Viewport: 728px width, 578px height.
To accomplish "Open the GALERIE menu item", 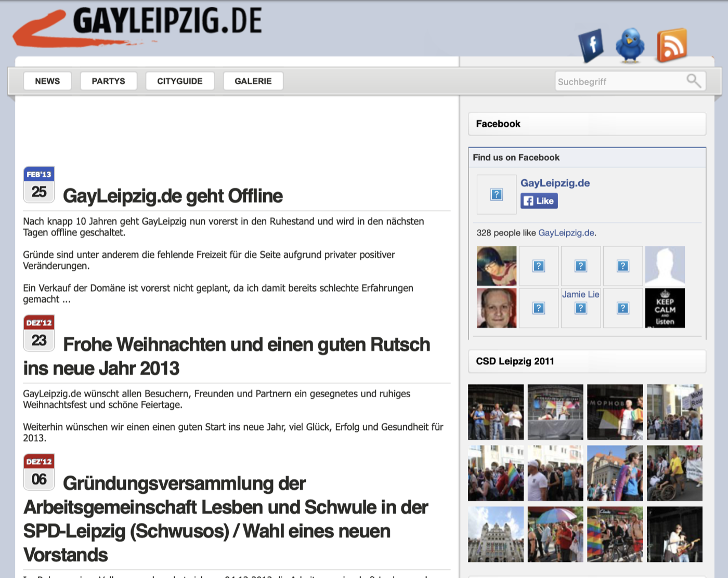I will 253,81.
